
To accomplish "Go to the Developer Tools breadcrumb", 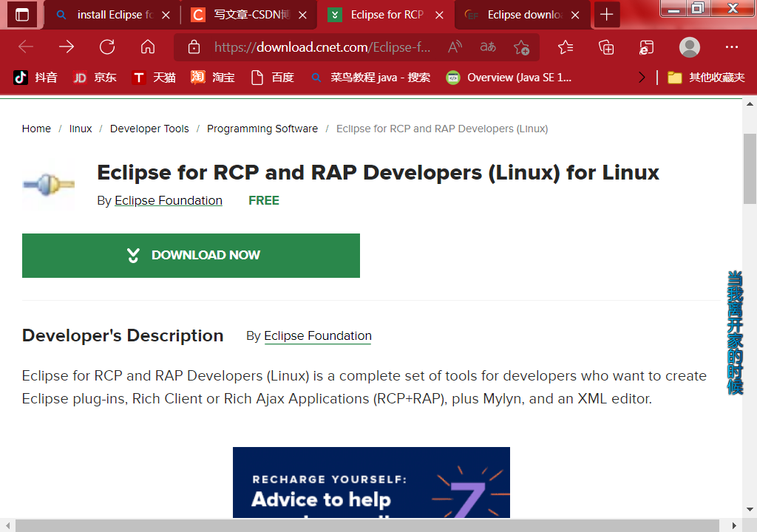I will coord(149,128).
